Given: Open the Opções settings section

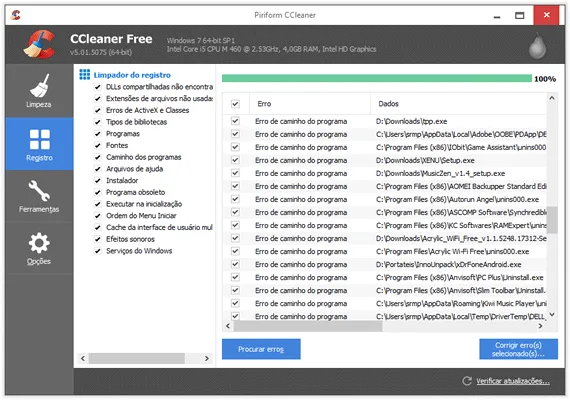Looking at the screenshot, I should coord(39,248).
